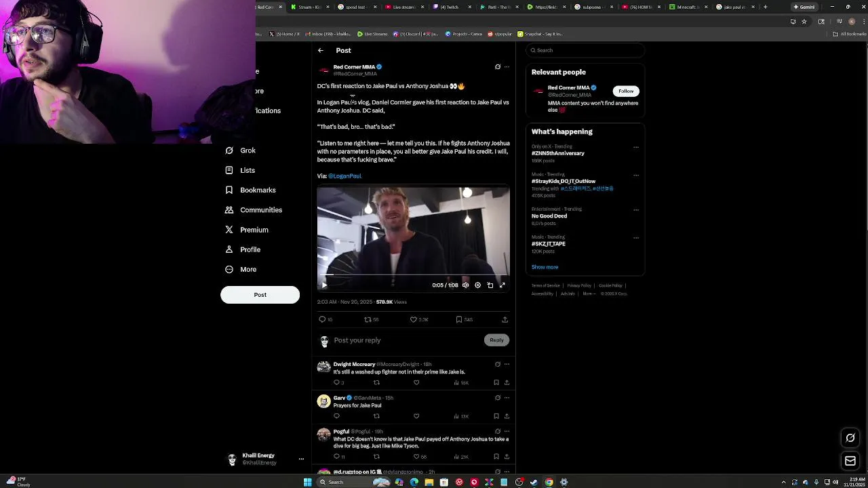Viewport: 868px width, 488px height.
Task: Bookmark Dwight Mccreary's reply
Action: coord(496,382)
